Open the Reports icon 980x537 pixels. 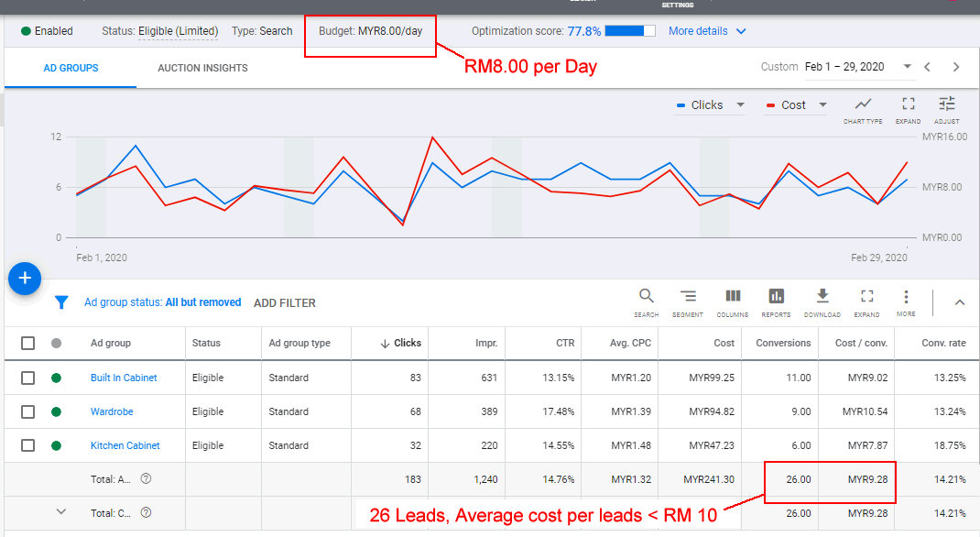(776, 301)
